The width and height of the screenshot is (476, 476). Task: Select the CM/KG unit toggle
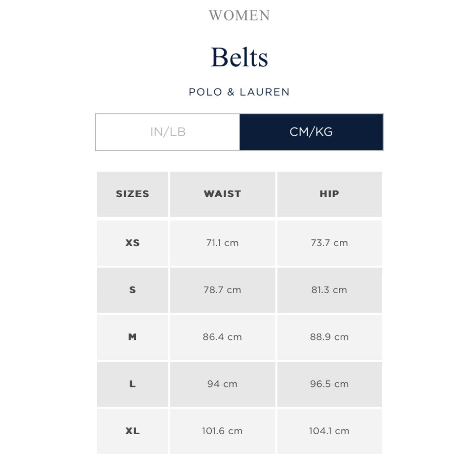[311, 132]
